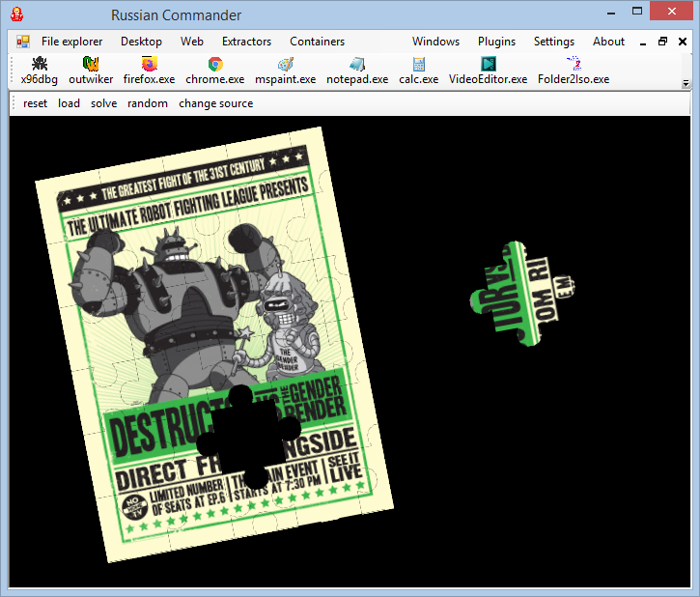Launch chrome.exe from the toolbar
The width and height of the screenshot is (700, 597).
pos(215,71)
